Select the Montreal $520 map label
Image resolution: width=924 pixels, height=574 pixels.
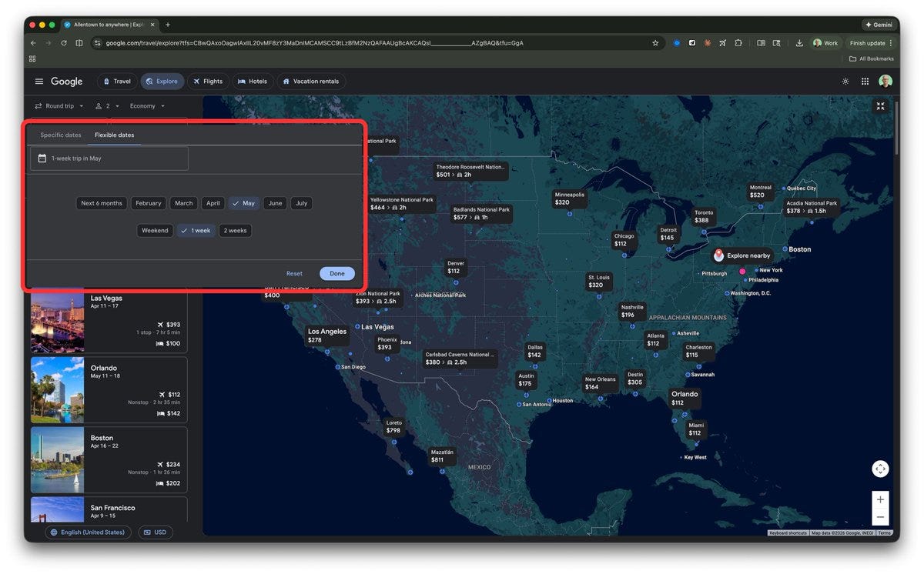coord(760,191)
